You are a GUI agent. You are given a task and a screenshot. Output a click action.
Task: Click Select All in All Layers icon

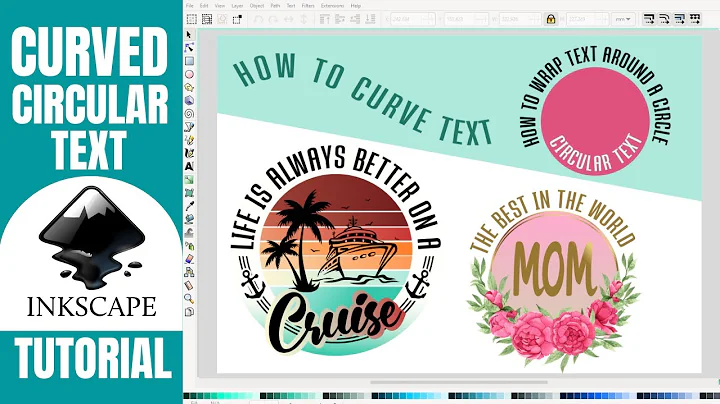point(207,19)
